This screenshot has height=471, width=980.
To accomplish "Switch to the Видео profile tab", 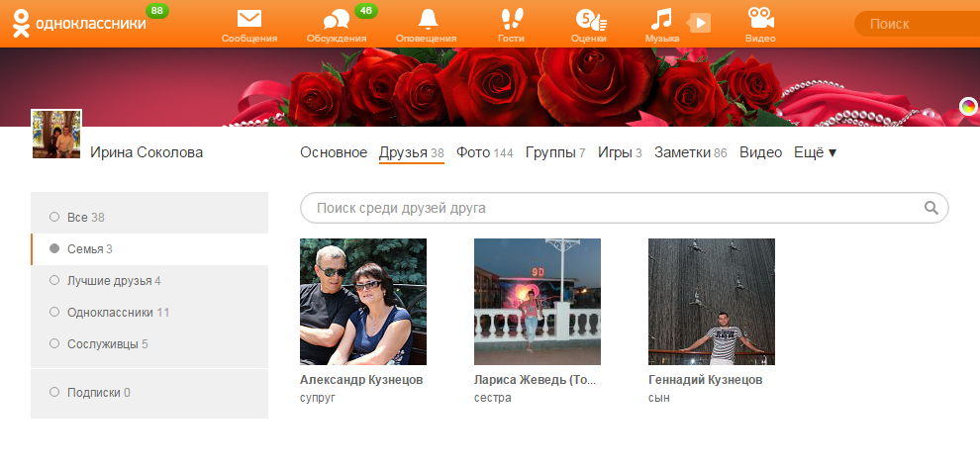I will point(760,152).
